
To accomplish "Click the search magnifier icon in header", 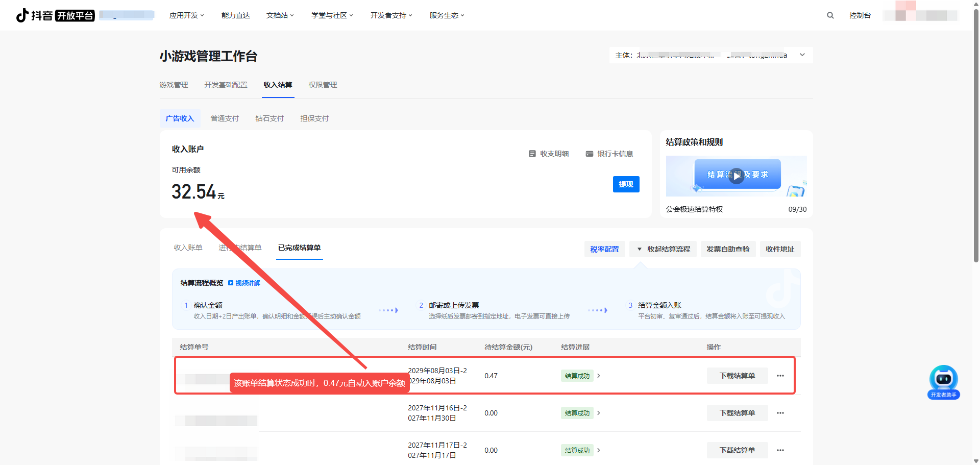I will click(830, 15).
